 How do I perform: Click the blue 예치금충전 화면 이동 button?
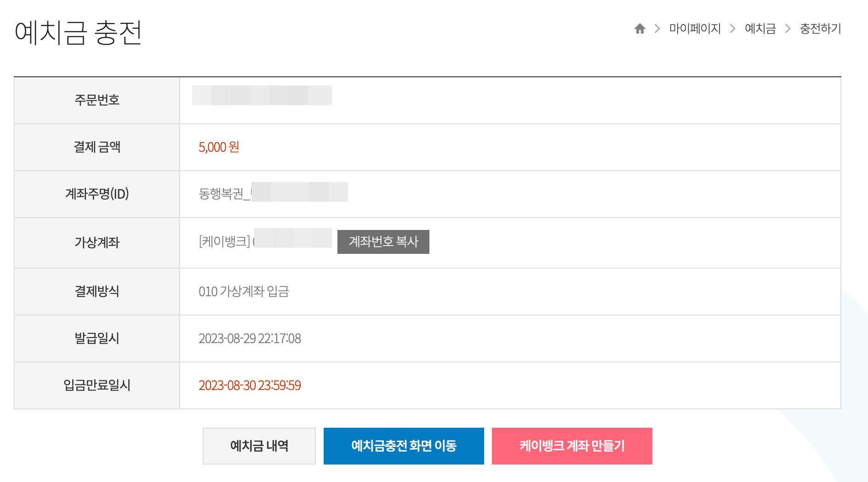(404, 445)
